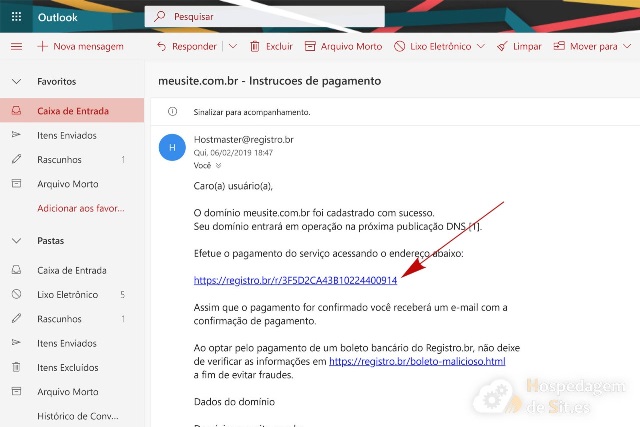640x427 pixels.
Task: Click Mover para in the toolbar
Action: click(585, 46)
